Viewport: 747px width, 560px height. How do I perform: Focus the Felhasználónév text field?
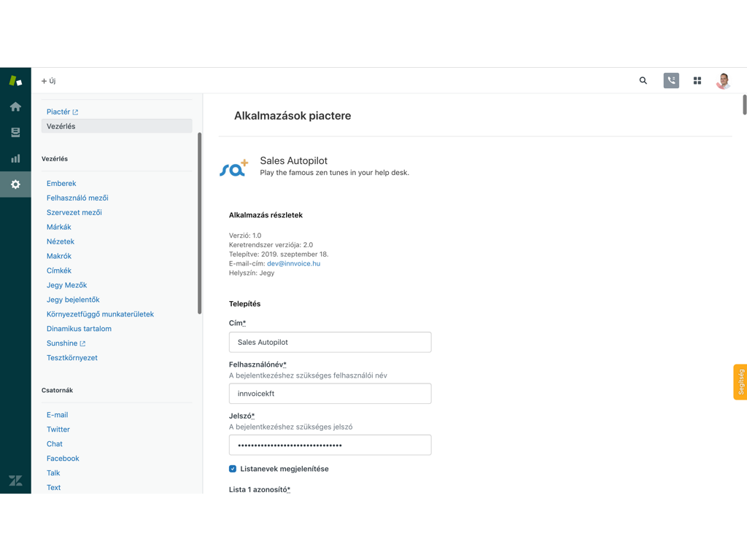[x=330, y=394]
